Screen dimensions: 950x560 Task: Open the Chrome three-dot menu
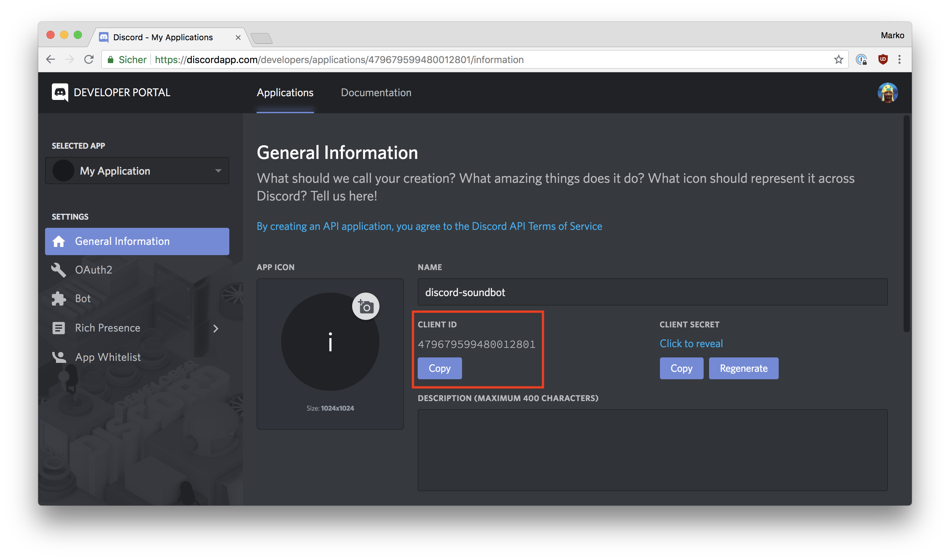(899, 60)
